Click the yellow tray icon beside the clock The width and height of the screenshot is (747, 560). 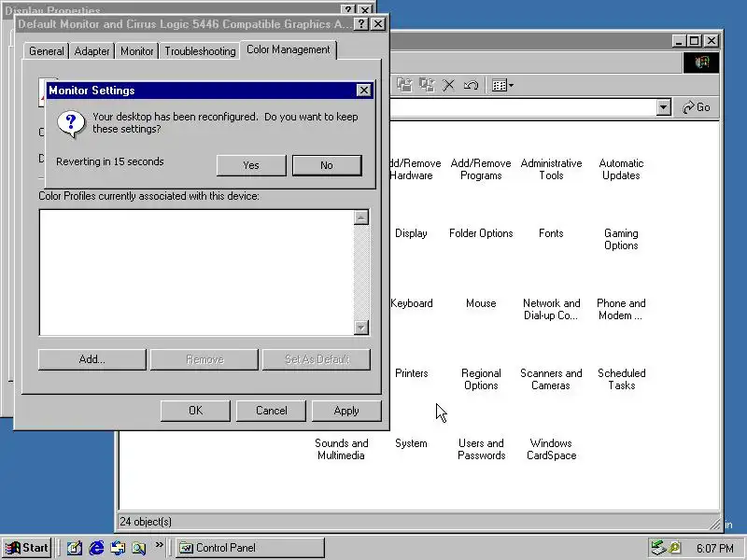(674, 548)
